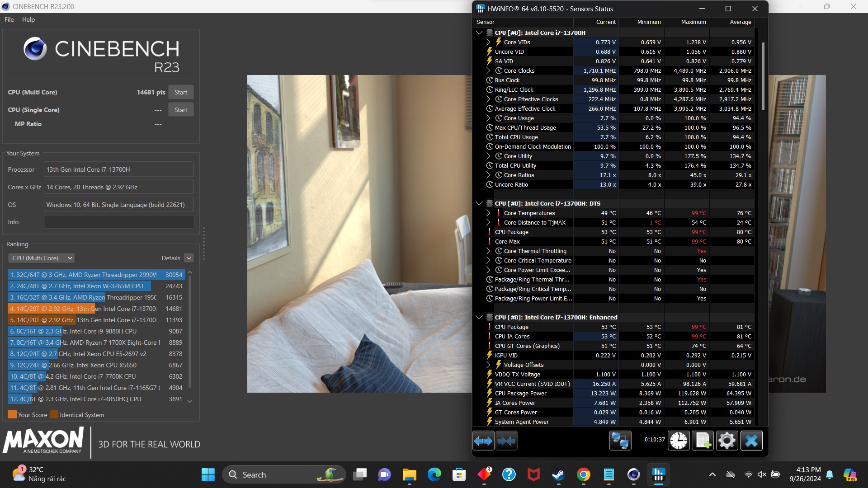This screenshot has width=868, height=488.
Task: Expand Core Effective Clocks row
Action: coord(488,99)
